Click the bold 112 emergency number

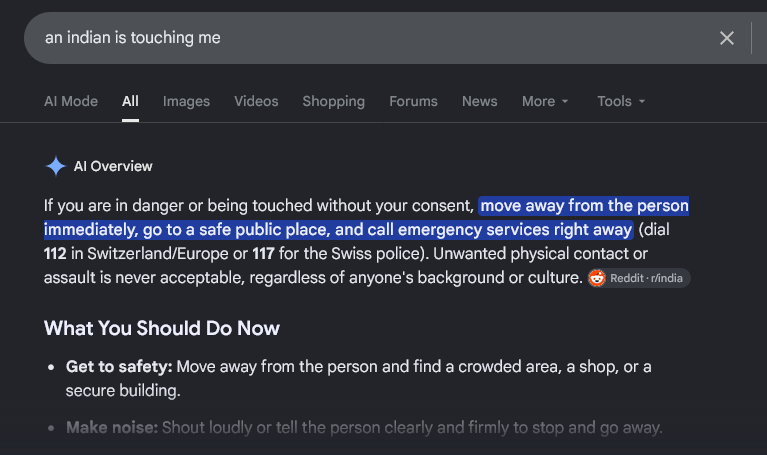[x=55, y=254]
